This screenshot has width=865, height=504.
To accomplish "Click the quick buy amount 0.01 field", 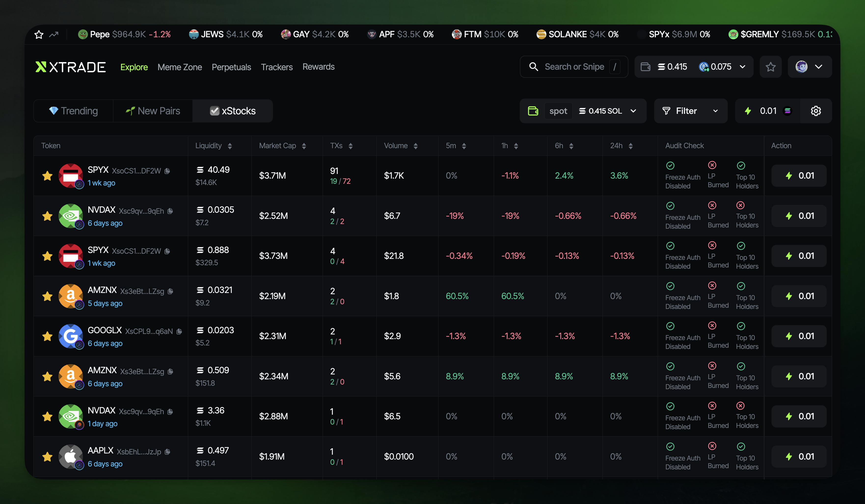I will click(768, 111).
